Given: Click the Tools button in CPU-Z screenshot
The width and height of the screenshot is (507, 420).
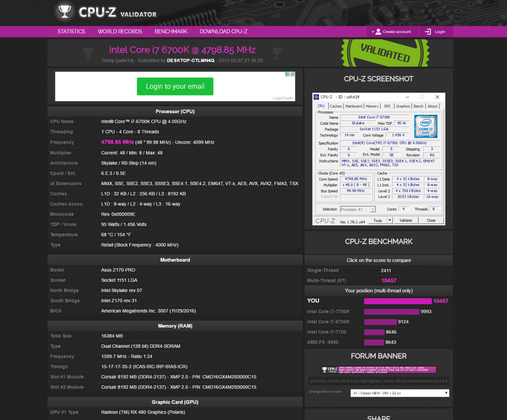Looking at the screenshot, I should 377,220.
